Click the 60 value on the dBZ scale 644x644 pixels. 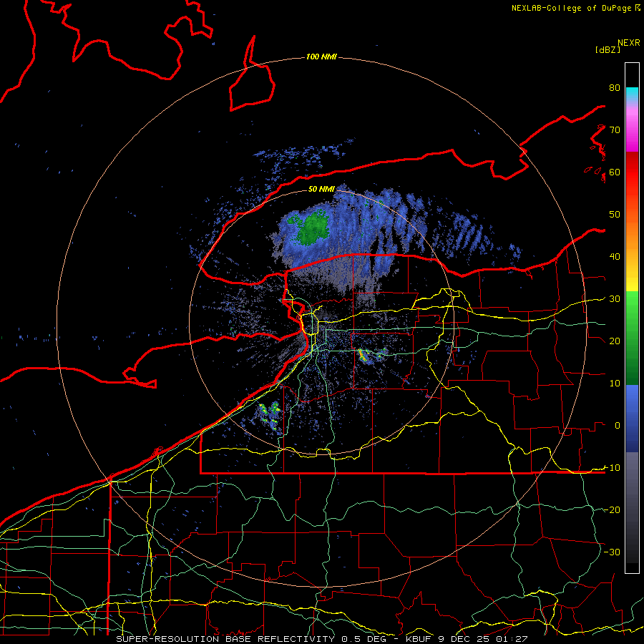(x=615, y=172)
